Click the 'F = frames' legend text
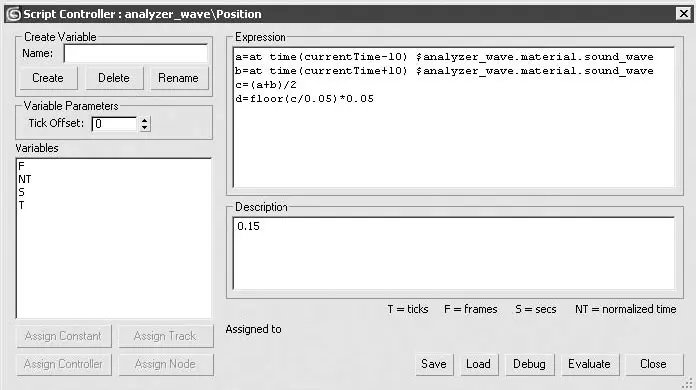Image resolution: width=696 pixels, height=390 pixels. coord(471,309)
